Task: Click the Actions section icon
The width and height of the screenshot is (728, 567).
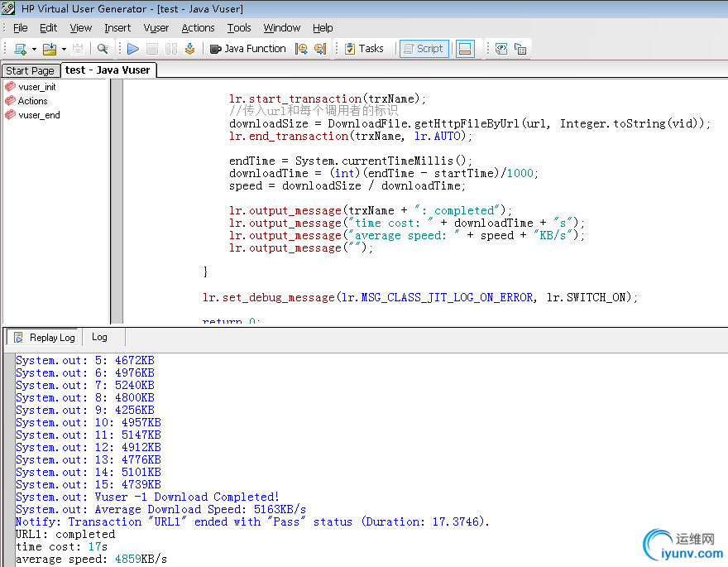Action: point(10,100)
